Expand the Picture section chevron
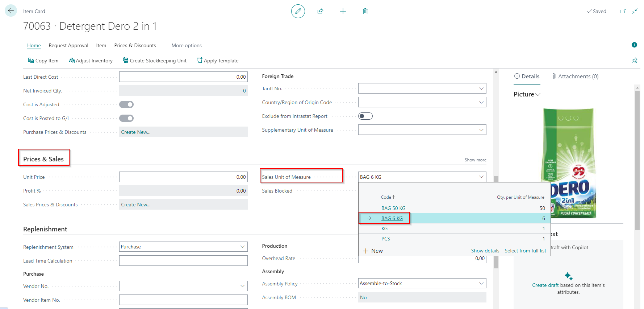This screenshot has width=644, height=309. pyautogui.click(x=538, y=95)
